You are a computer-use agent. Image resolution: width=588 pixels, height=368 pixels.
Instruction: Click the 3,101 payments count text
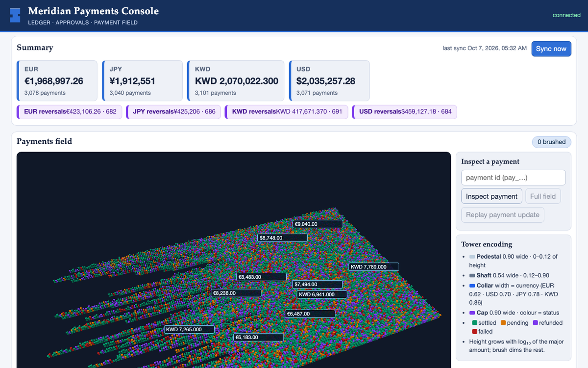pyautogui.click(x=216, y=93)
